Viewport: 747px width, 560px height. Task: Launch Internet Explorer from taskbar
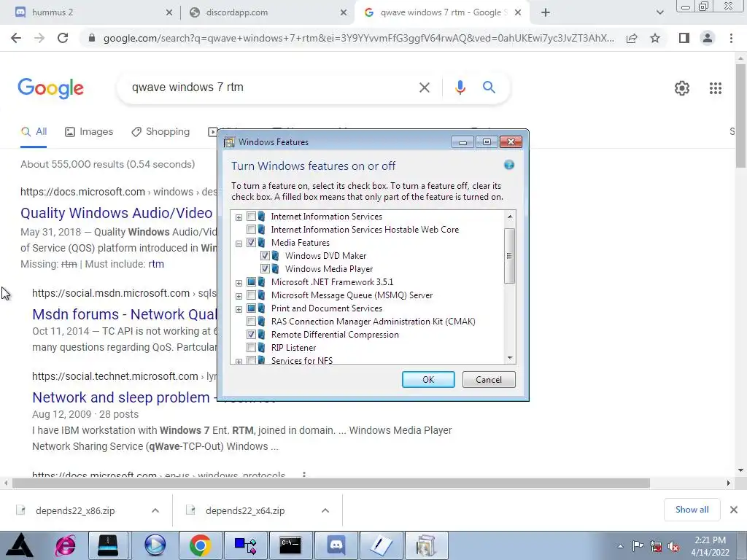click(65, 545)
